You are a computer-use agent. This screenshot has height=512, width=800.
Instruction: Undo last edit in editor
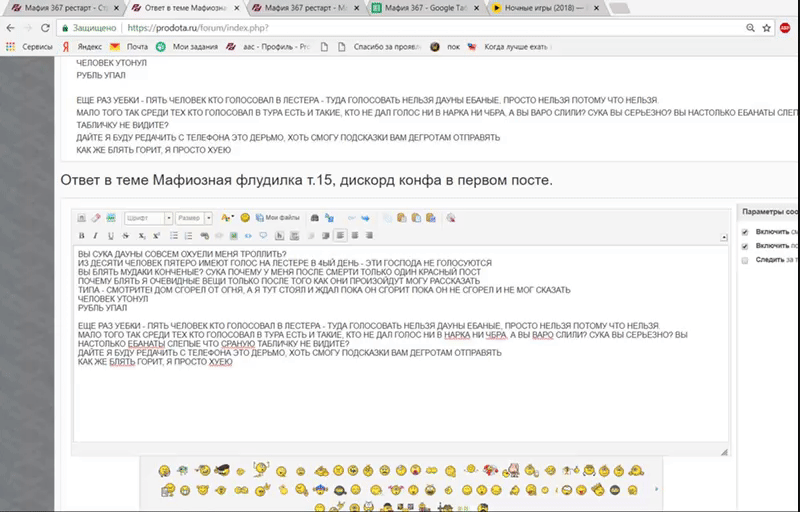click(x=351, y=218)
